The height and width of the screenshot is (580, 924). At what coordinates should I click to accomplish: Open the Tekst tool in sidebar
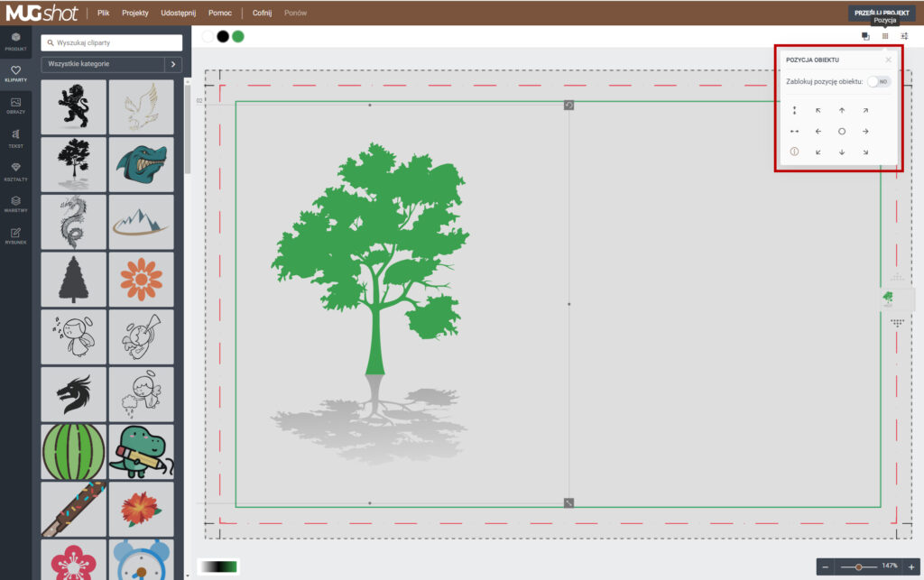15,138
